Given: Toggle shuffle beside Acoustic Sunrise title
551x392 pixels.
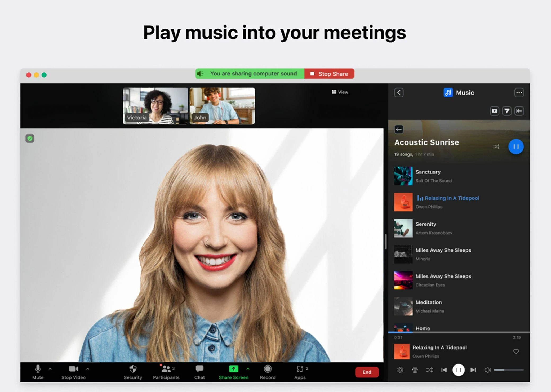Looking at the screenshot, I should tap(496, 146).
